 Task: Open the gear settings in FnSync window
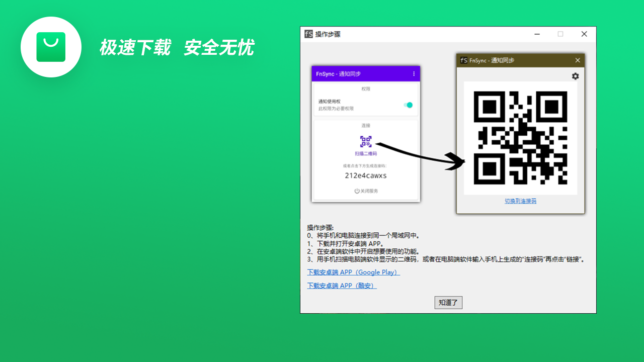[575, 76]
